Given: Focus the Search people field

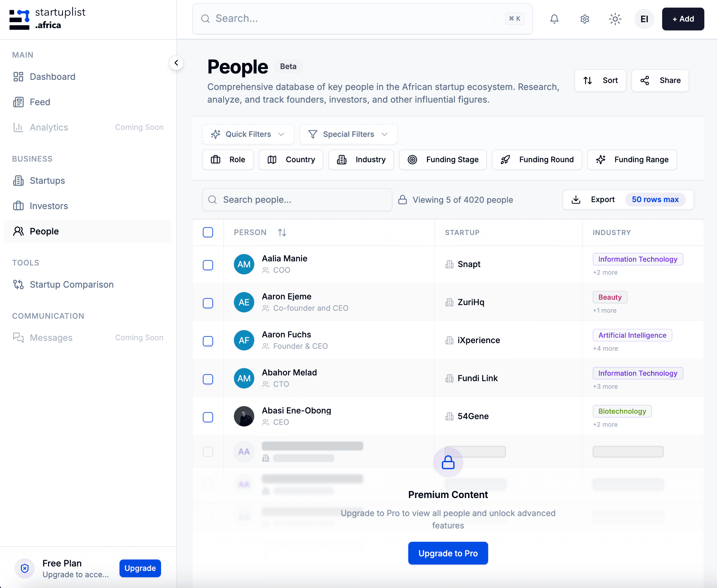Looking at the screenshot, I should coord(297,200).
